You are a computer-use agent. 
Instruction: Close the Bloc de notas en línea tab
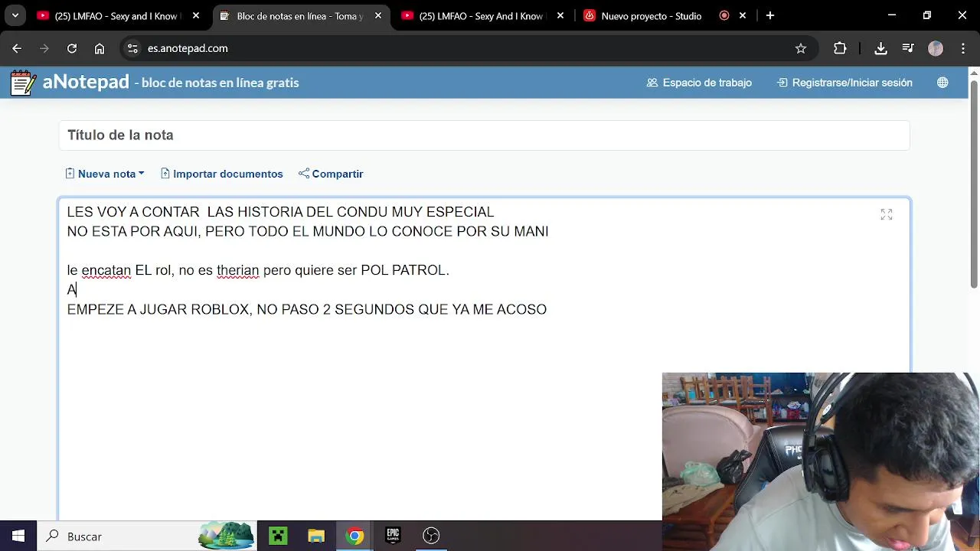(x=378, y=16)
